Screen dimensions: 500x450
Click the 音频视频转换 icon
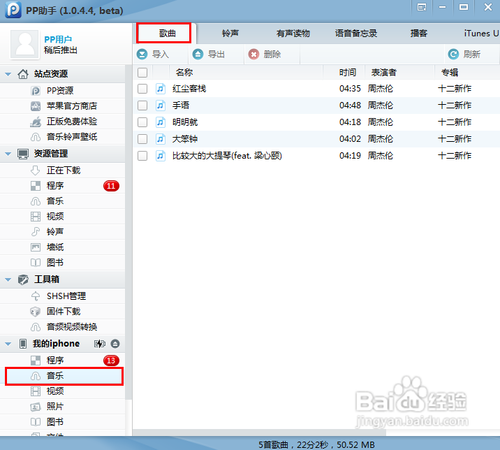click(36, 327)
